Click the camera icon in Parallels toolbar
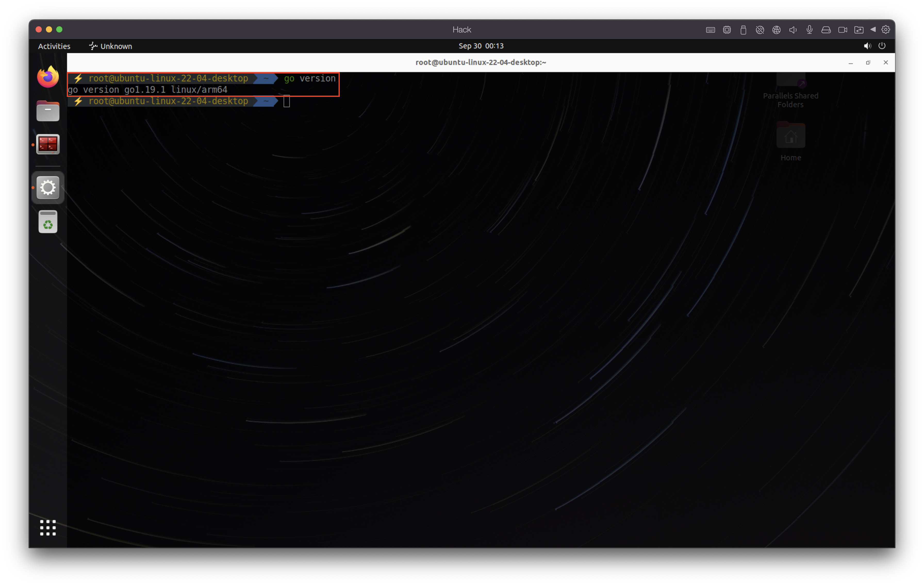 tap(843, 30)
